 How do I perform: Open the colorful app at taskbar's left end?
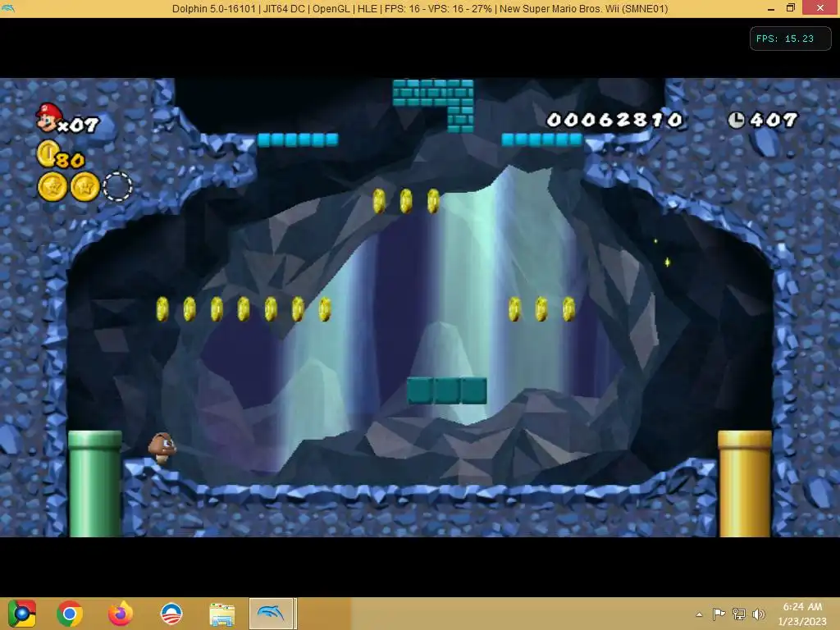(x=21, y=614)
